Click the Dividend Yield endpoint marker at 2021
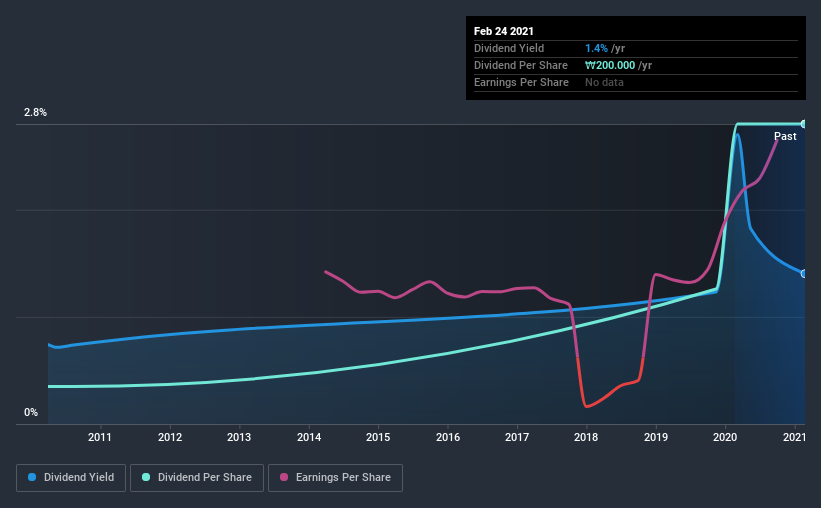This screenshot has width=821, height=508. point(803,273)
